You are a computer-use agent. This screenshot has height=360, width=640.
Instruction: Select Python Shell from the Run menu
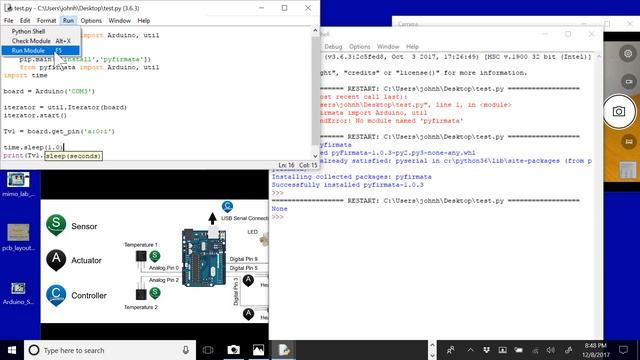point(40,31)
